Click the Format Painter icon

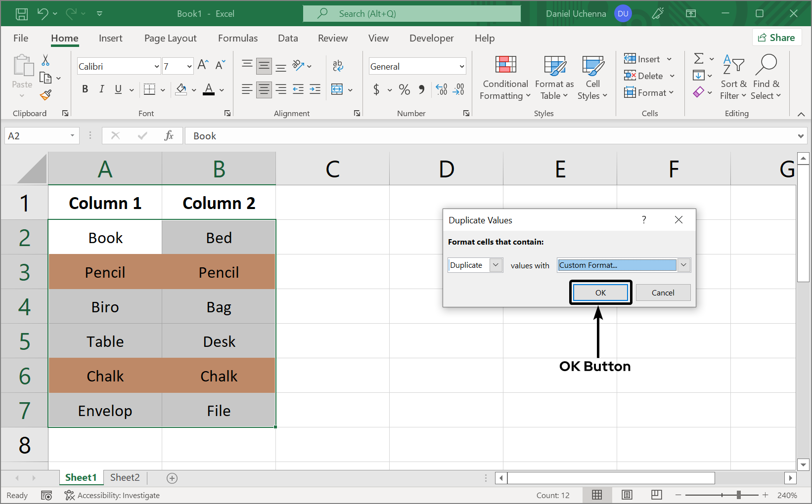click(x=45, y=95)
